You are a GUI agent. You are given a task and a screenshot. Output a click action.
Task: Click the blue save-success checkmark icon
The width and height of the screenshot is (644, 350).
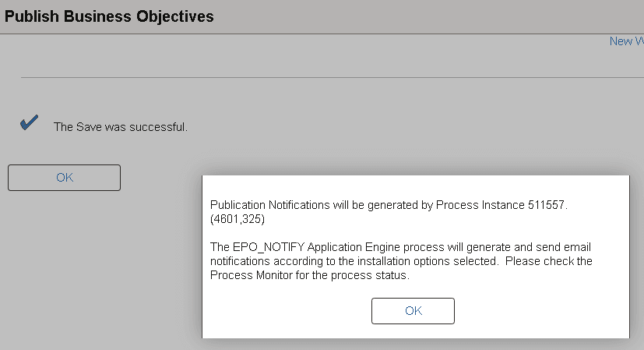click(30, 123)
